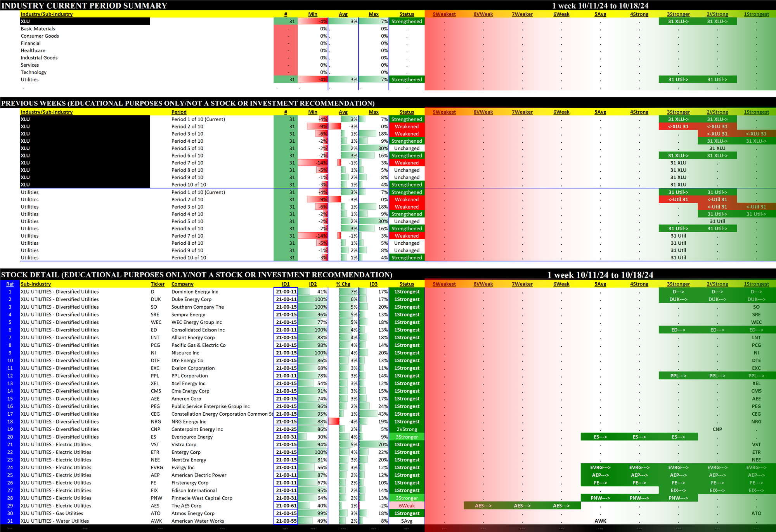Click Period 7 of 10 for XLU

[x=187, y=163]
